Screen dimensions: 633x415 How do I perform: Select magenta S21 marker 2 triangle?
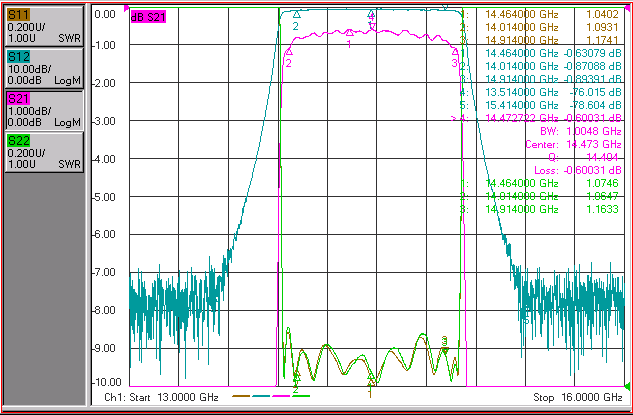[289, 52]
